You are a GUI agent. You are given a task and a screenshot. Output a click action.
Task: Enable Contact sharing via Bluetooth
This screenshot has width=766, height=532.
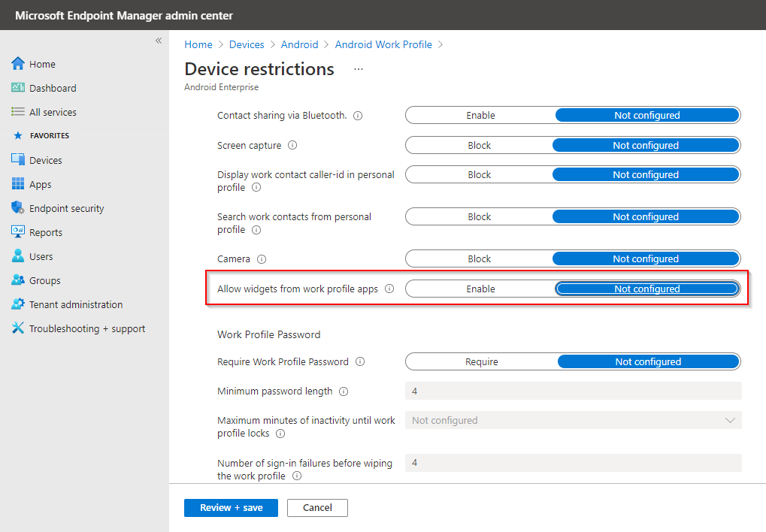[x=480, y=116]
